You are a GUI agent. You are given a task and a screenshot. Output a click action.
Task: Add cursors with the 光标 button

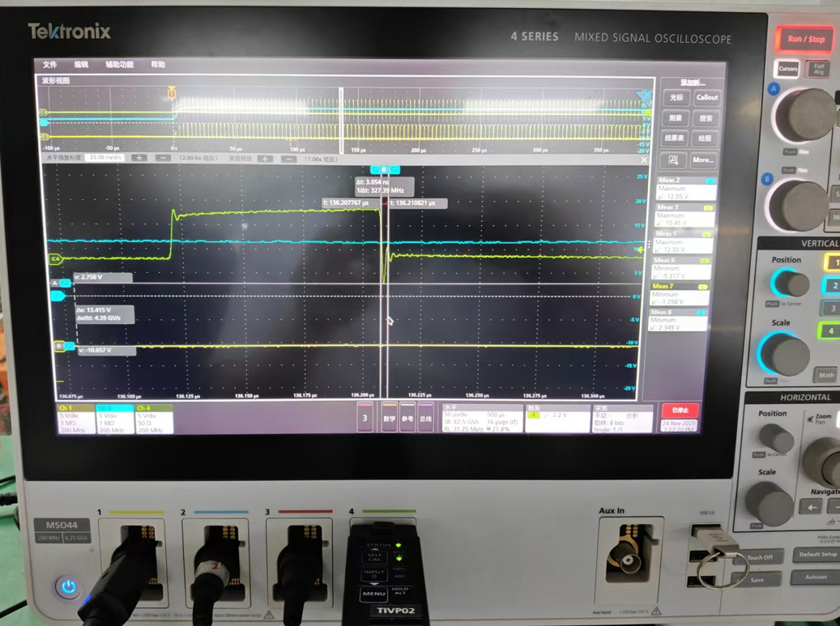(676, 97)
